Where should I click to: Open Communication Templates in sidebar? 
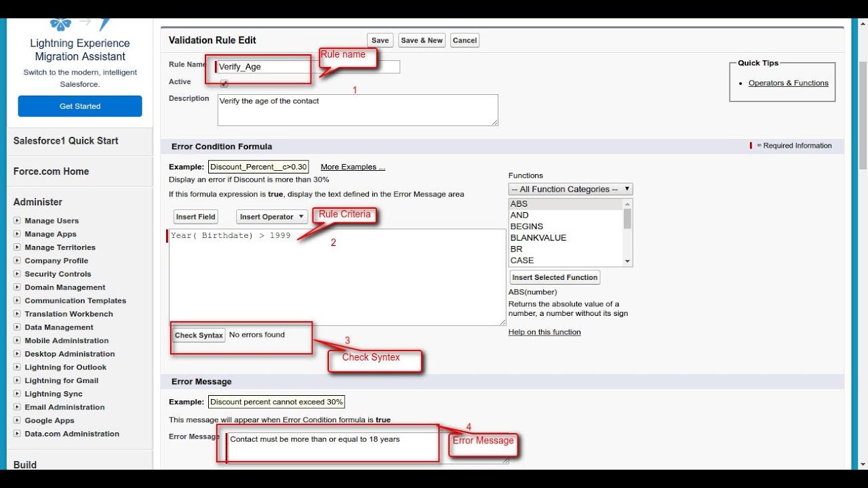coord(75,300)
